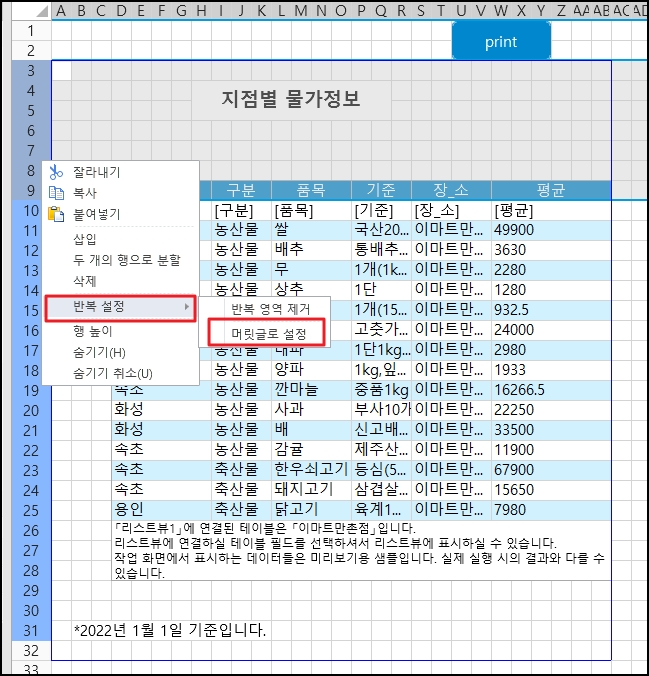Expand the 반복 설정 submenu arrow
Screen dimensions: 649x676
click(x=187, y=306)
